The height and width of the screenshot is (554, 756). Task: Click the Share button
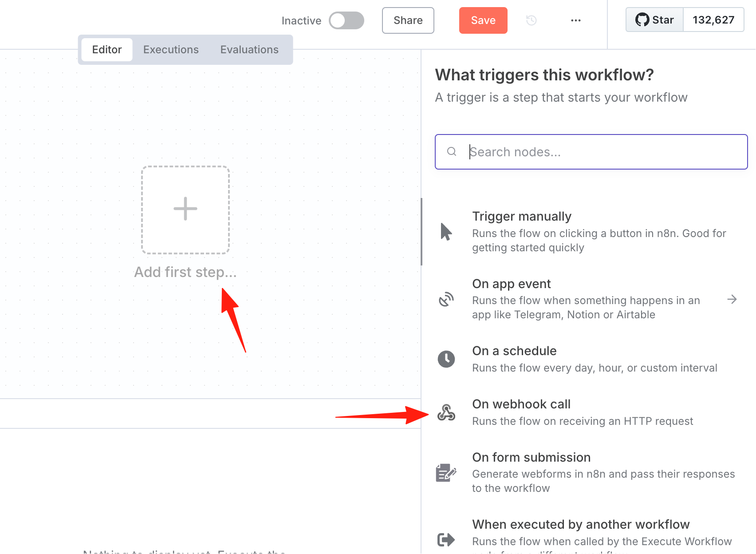pyautogui.click(x=408, y=20)
